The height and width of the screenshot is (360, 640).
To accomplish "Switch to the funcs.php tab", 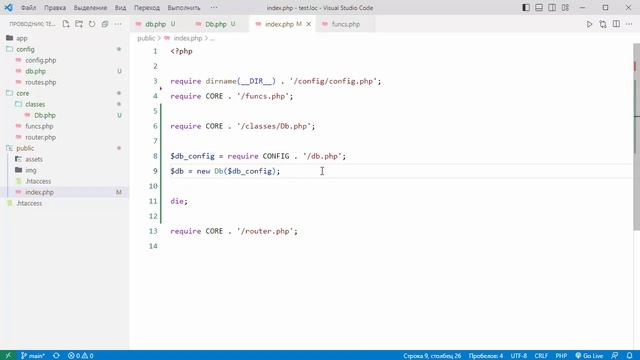I will click(345, 24).
